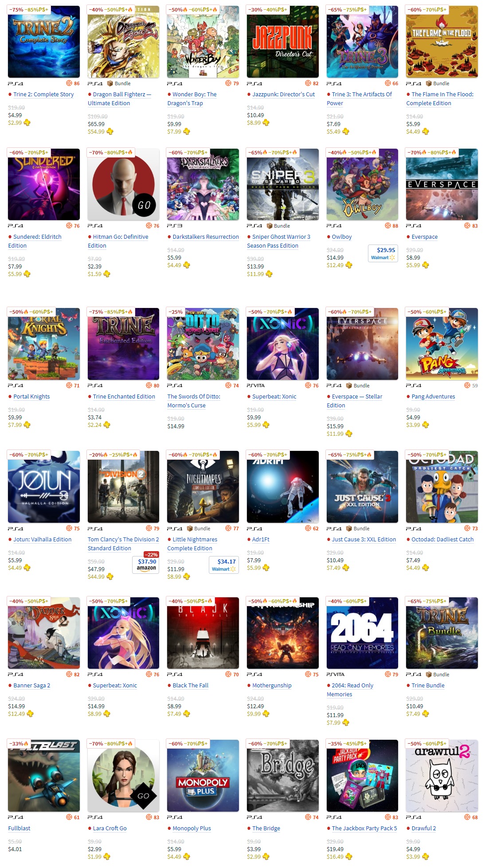Image resolution: width=485 pixels, height=868 pixels.
Task: Click the PS Vita logo under Superbeat: Xonic
Action: click(256, 386)
